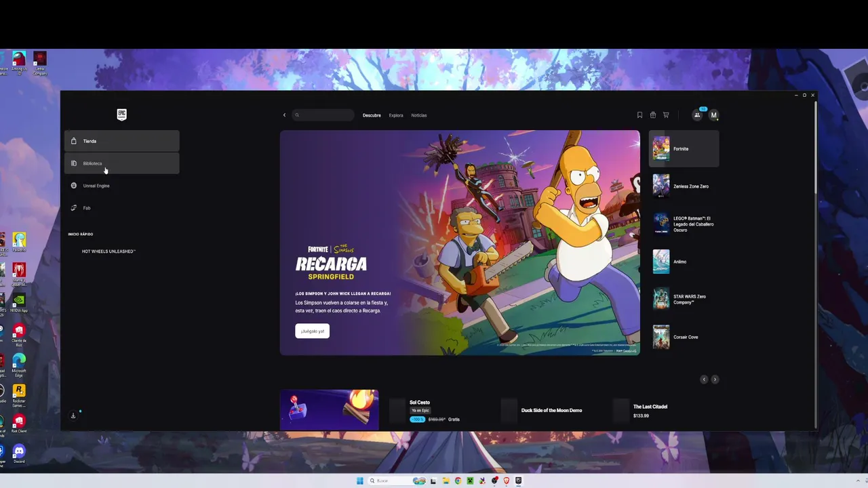Open the friends list icon

697,115
